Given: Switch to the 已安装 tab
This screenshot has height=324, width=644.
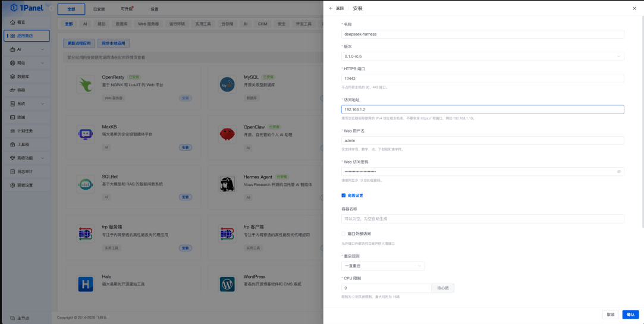Looking at the screenshot, I should pyautogui.click(x=99, y=9).
